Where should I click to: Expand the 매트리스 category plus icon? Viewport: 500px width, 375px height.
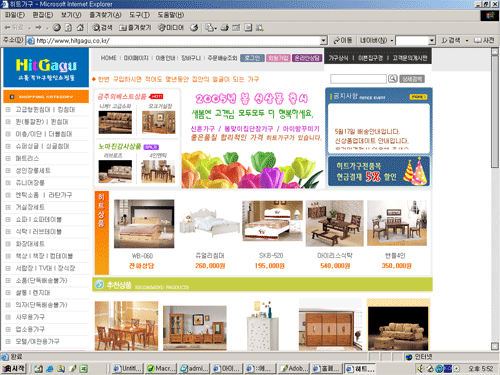point(8,158)
